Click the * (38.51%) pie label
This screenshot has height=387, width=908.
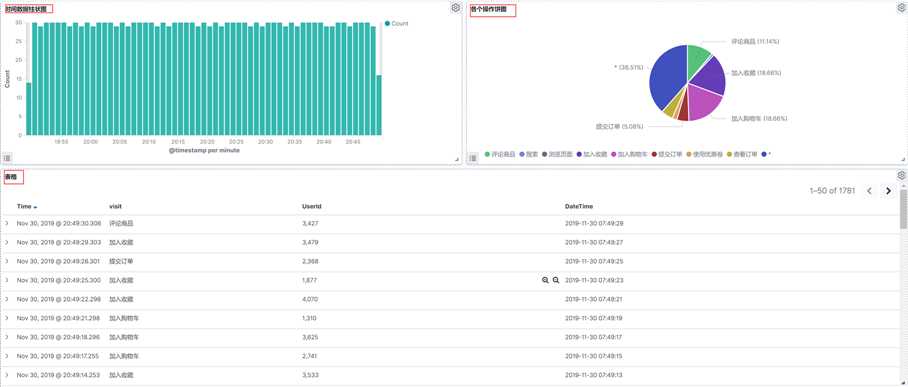628,67
